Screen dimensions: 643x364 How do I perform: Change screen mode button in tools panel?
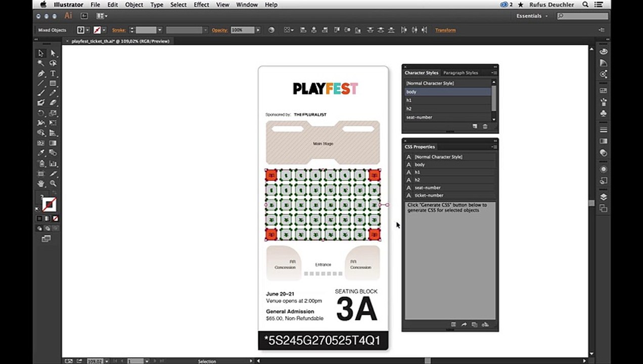[47, 239]
